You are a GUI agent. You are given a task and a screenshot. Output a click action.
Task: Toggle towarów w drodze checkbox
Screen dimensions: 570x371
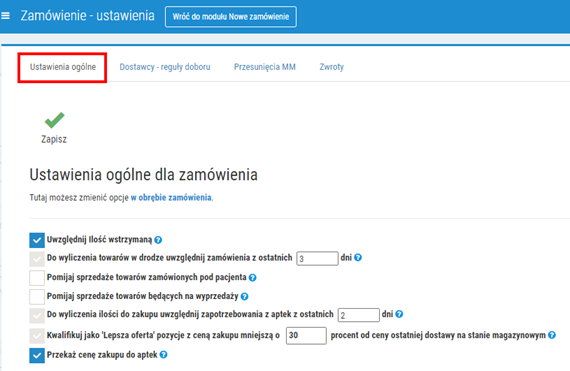37,259
